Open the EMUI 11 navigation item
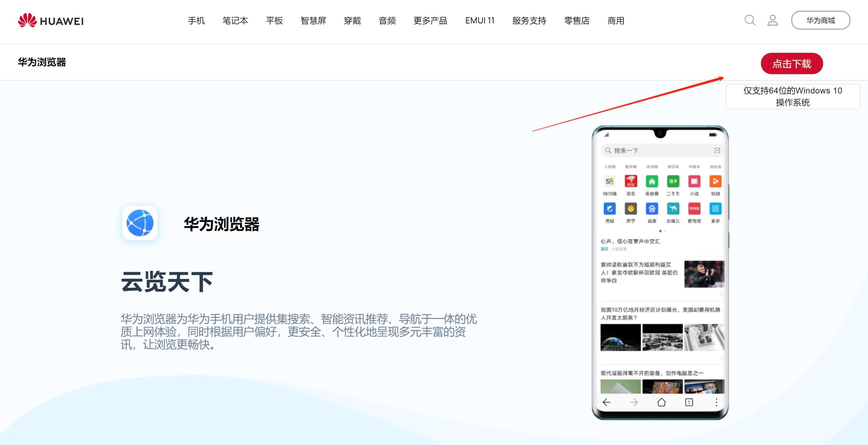This screenshot has height=445, width=868. coord(480,21)
